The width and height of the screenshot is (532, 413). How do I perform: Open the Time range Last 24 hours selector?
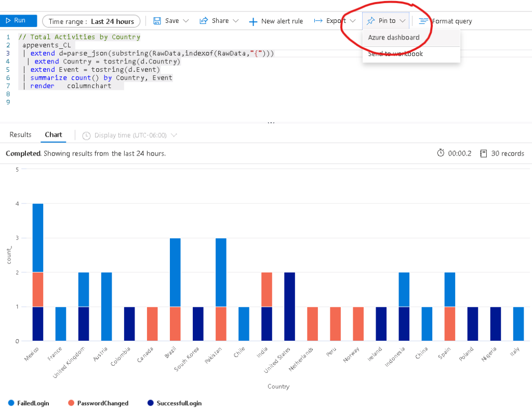point(91,21)
